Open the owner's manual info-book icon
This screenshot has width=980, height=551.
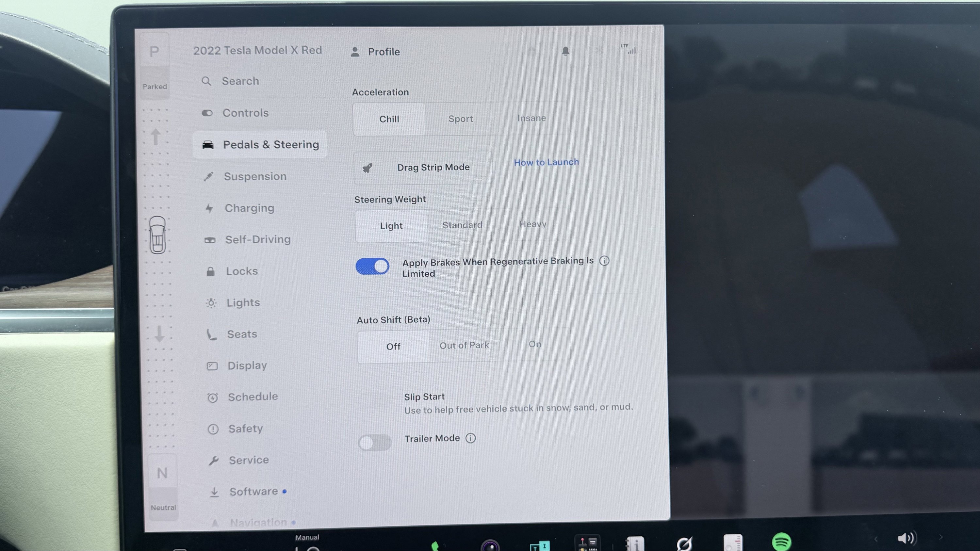(x=635, y=543)
